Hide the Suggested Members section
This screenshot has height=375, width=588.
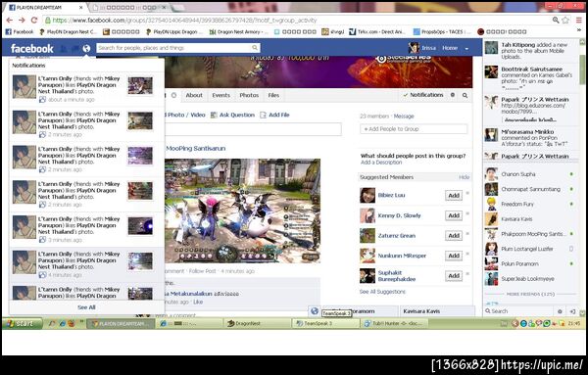tap(464, 177)
